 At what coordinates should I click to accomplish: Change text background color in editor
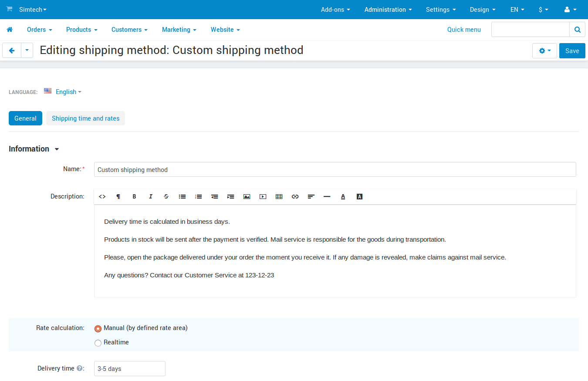click(x=359, y=196)
